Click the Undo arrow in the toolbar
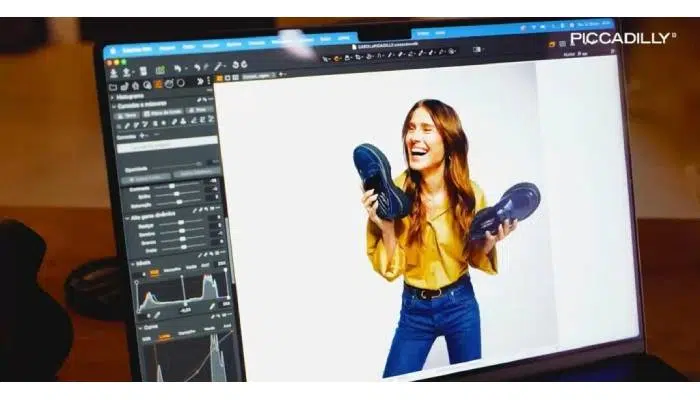Screen dimensions: 700x400 click(x=177, y=69)
